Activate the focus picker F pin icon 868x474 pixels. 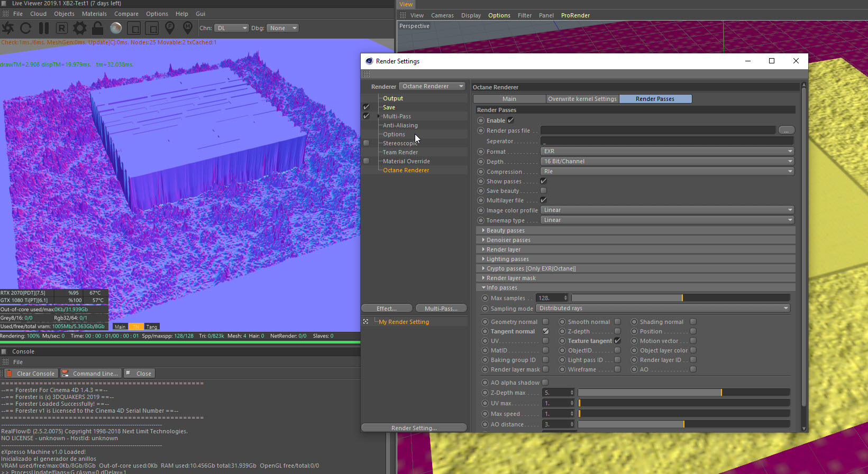(170, 27)
